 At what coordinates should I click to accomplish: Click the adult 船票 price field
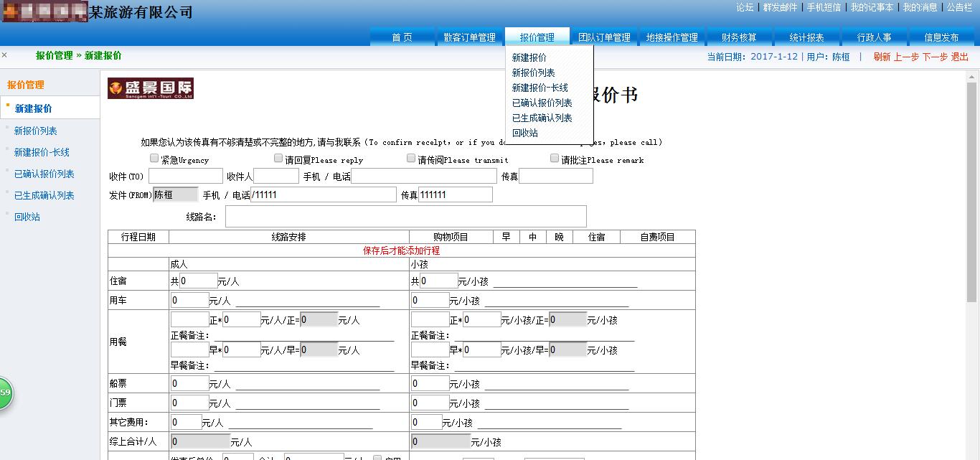(x=190, y=384)
